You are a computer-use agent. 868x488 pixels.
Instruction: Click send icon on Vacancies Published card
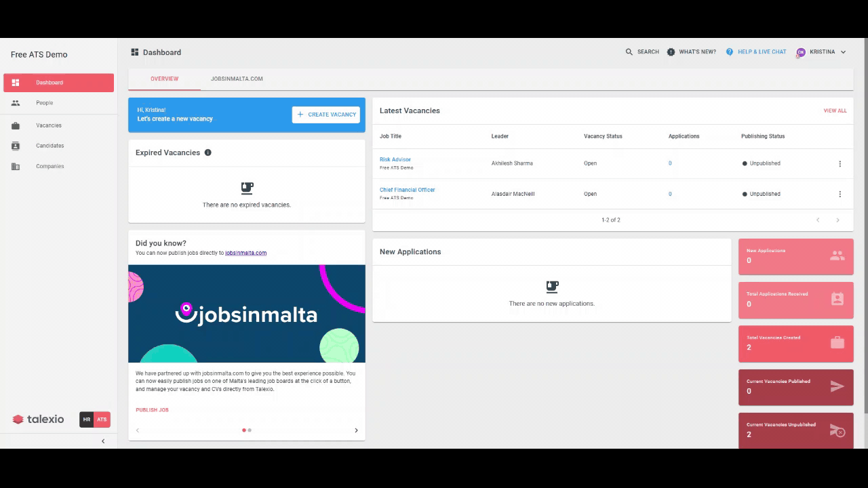(x=837, y=386)
